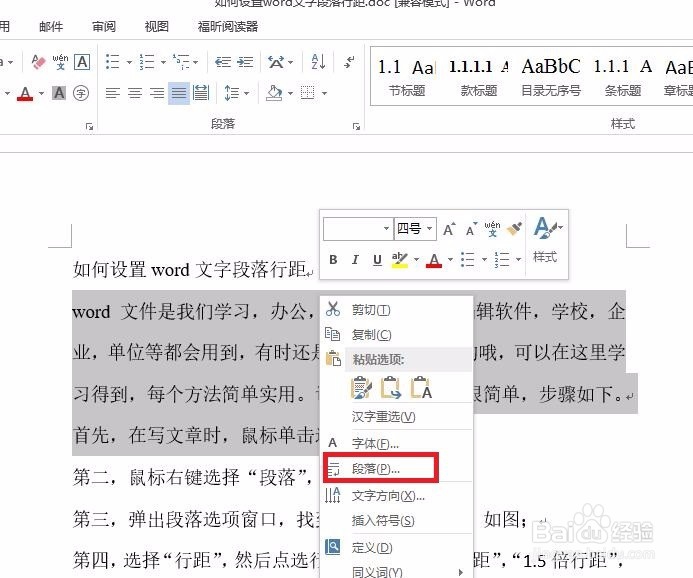Click the Shading paint bucket icon
The height and width of the screenshot is (578, 693).
coord(274,93)
